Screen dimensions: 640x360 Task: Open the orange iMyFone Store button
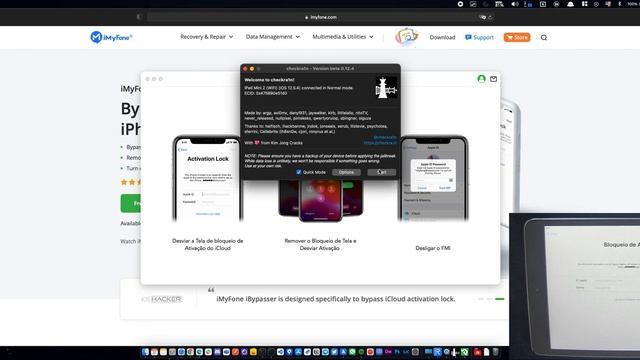click(517, 37)
